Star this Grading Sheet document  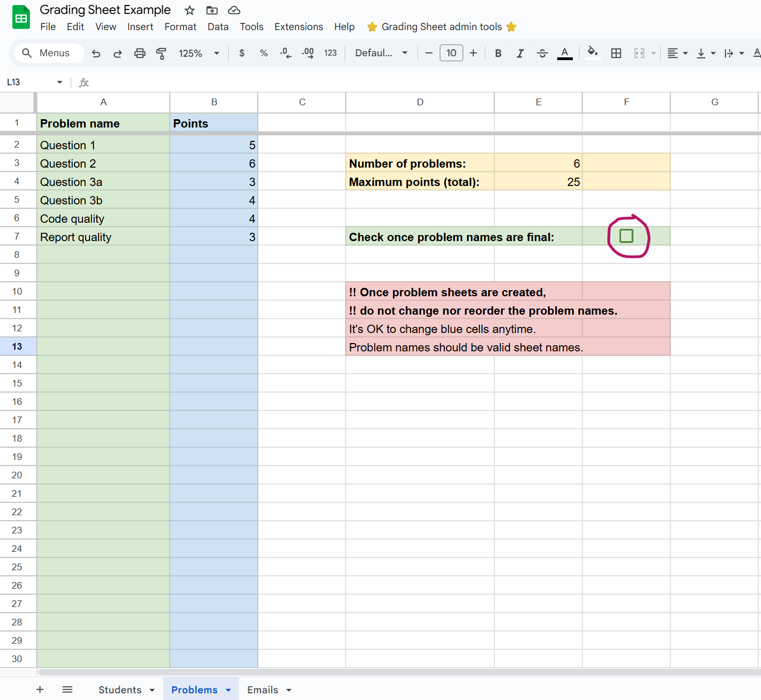click(x=190, y=11)
